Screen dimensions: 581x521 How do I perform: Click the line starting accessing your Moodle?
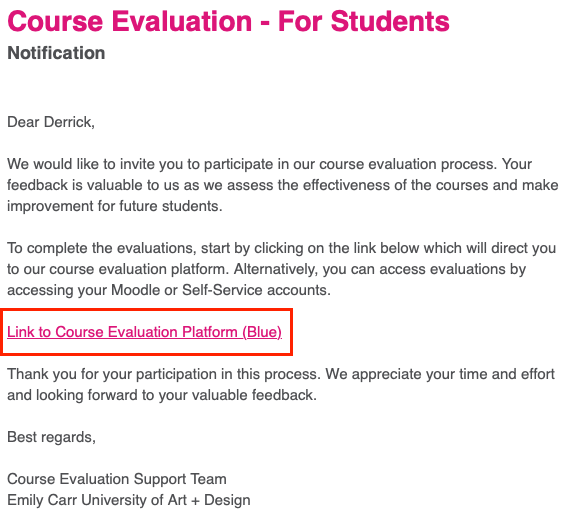pyautogui.click(x=169, y=290)
